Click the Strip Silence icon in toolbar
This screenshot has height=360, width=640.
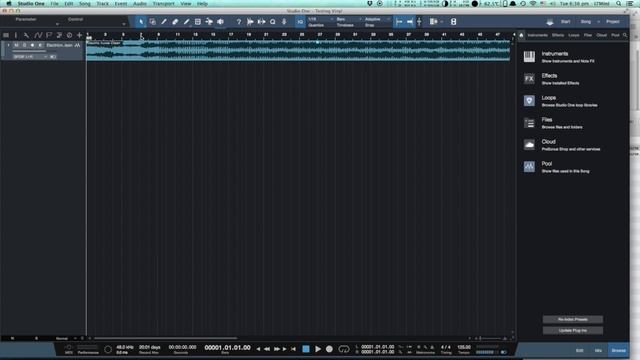click(250, 22)
